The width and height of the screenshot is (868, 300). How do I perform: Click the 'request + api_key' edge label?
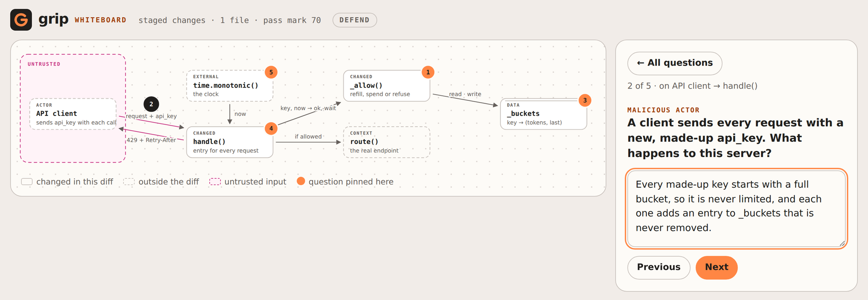(151, 116)
